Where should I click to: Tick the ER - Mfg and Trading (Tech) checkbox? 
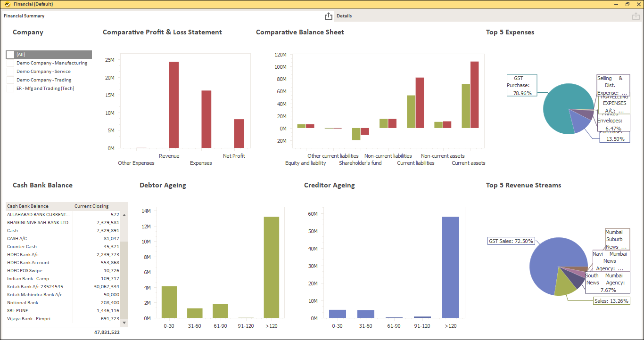[x=10, y=89]
